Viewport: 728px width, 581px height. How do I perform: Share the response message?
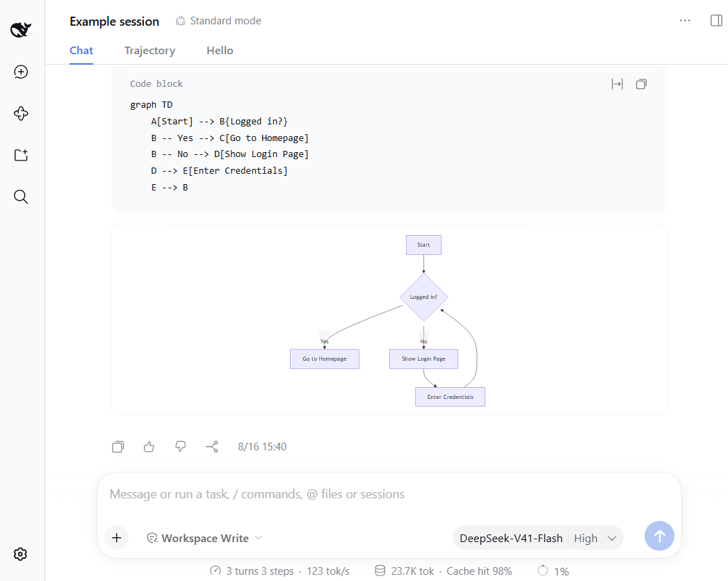211,446
